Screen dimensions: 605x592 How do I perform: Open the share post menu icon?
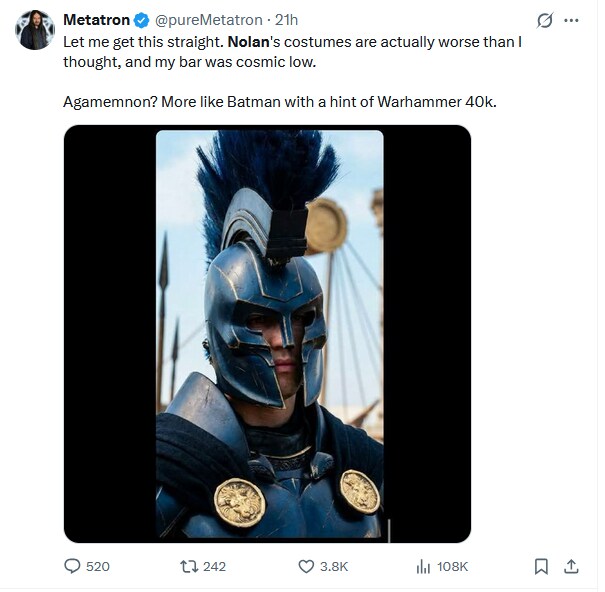point(571,566)
